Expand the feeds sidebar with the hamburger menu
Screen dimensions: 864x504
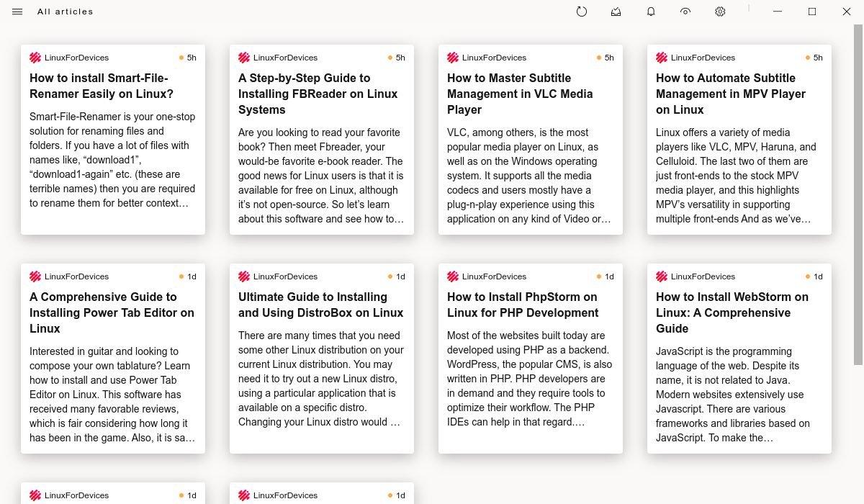[17, 12]
